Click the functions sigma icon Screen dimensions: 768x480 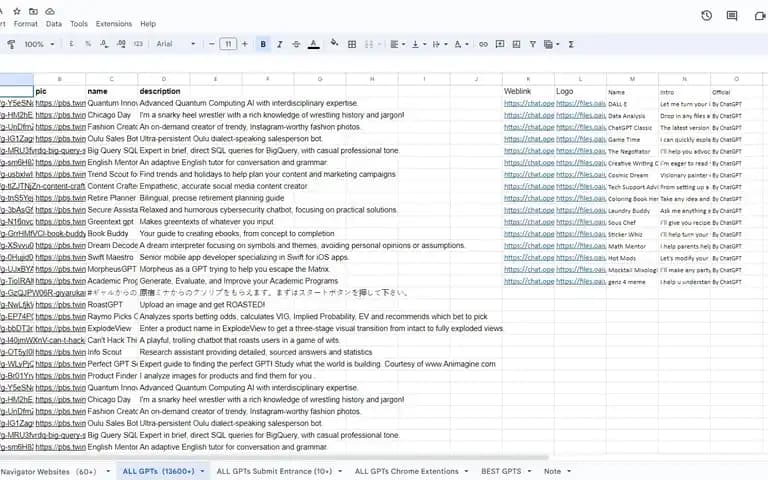571,44
